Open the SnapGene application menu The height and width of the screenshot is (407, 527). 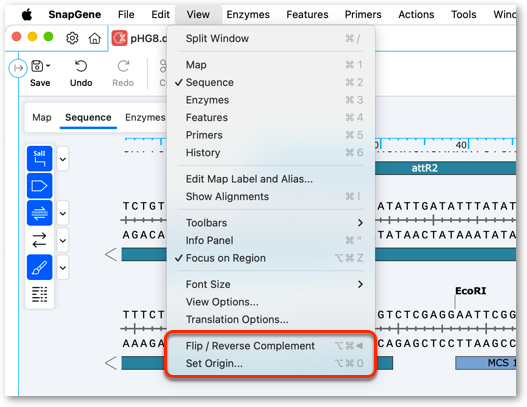point(75,14)
